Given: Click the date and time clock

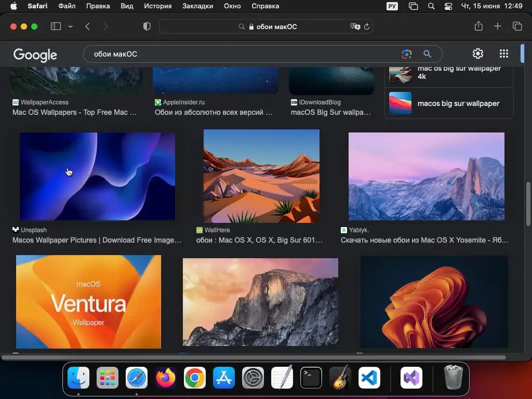Looking at the screenshot, I should point(491,6).
